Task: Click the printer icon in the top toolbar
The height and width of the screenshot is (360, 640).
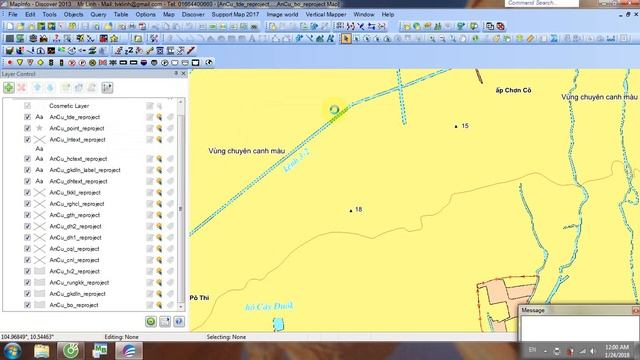Action: (132, 27)
